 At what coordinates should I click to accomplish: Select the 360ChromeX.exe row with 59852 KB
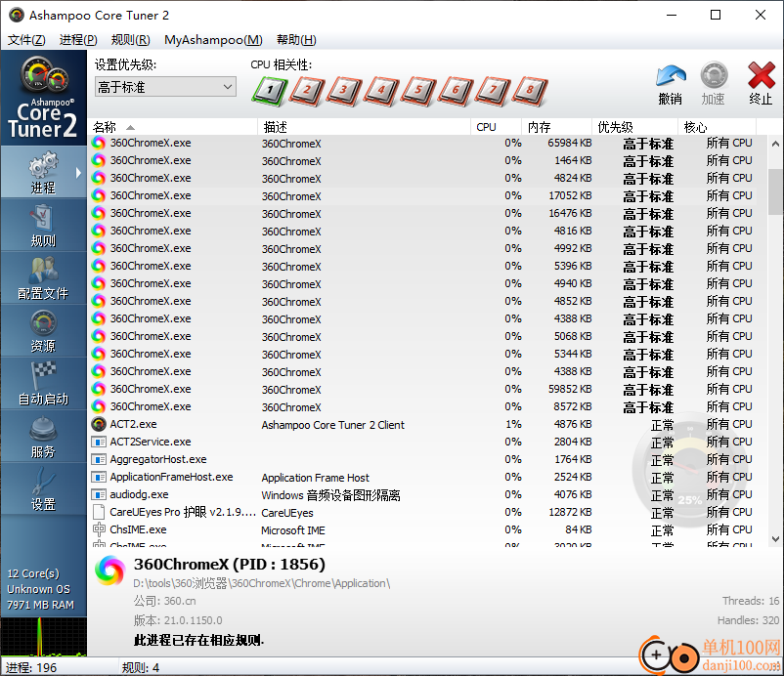[x=422, y=389]
